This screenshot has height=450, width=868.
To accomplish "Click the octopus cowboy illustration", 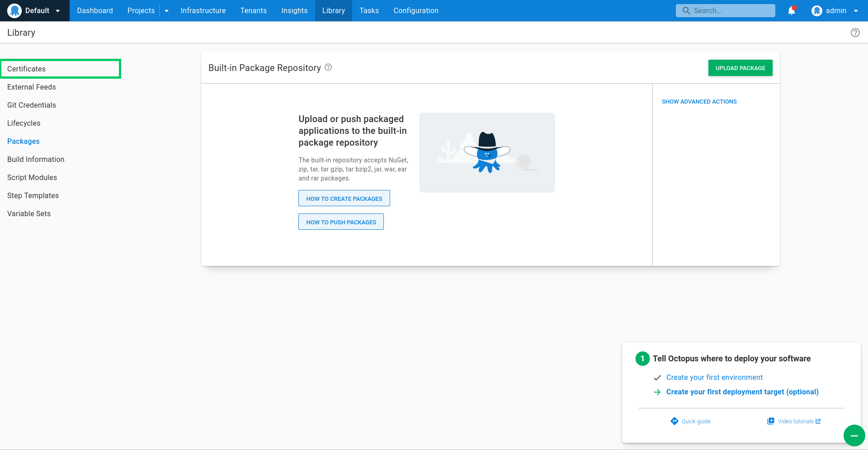I will click(487, 152).
